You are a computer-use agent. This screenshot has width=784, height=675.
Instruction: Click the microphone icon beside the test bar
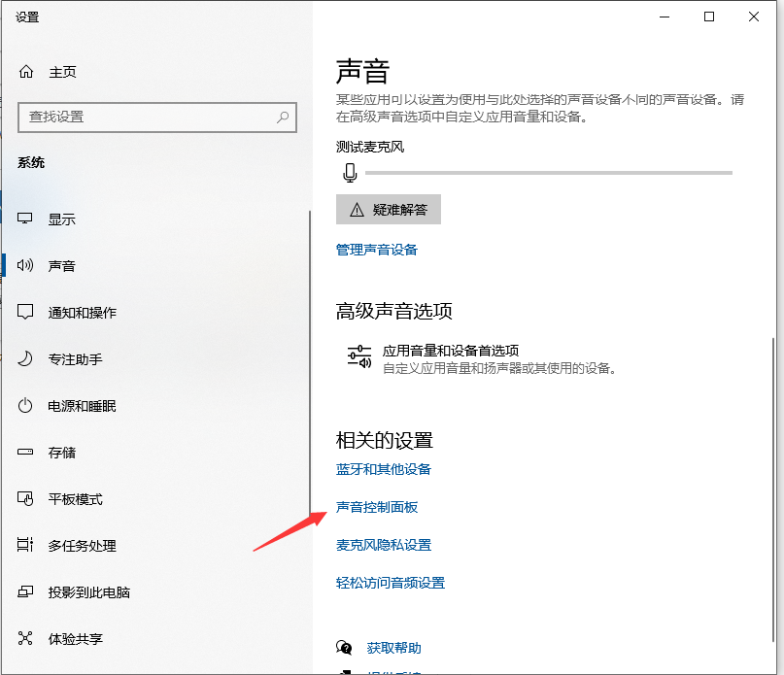[350, 172]
